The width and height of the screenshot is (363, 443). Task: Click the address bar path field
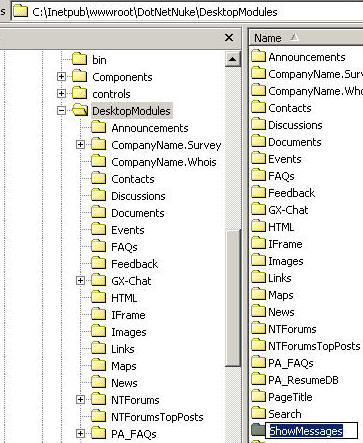[x=188, y=12]
